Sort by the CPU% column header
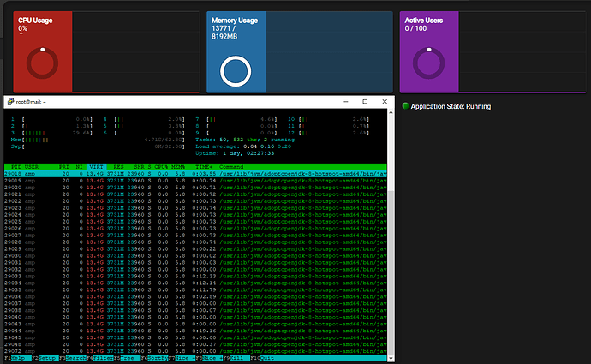The width and height of the screenshot is (591, 364). coord(161,167)
